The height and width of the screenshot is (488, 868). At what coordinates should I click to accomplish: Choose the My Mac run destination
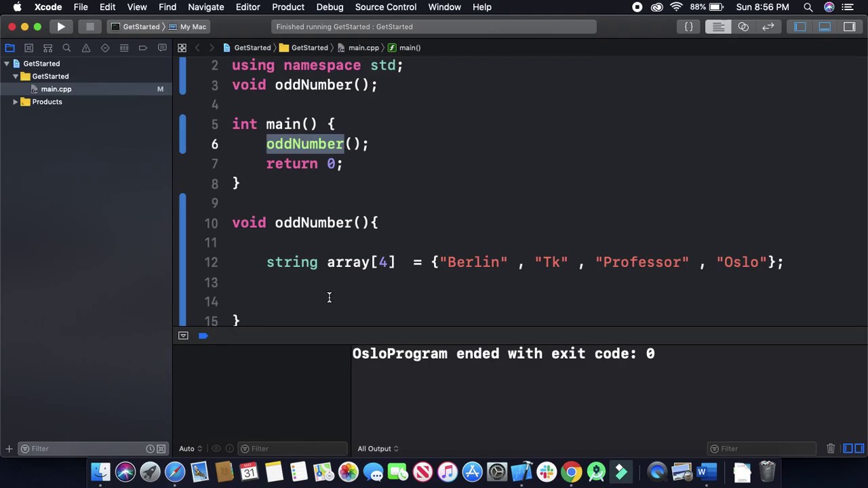(187, 26)
